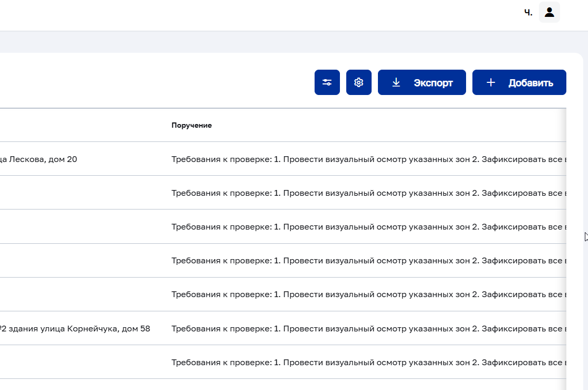Click the plus icon inside Добавить
This screenshot has height=390, width=588.
[x=491, y=82]
